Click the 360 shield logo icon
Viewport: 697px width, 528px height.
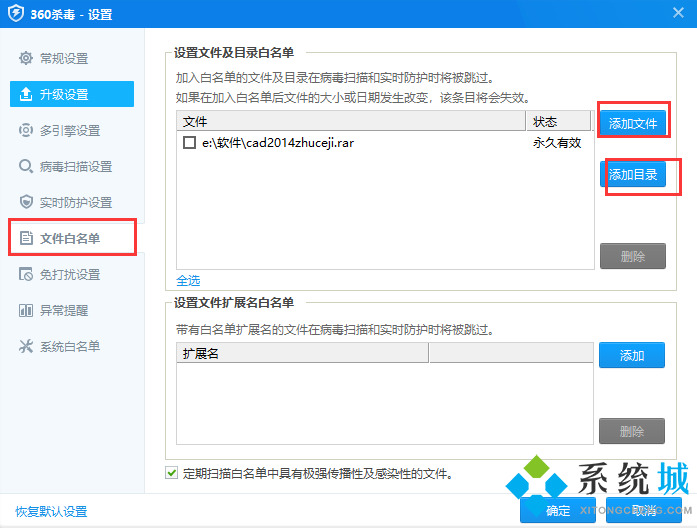[x=16, y=13]
